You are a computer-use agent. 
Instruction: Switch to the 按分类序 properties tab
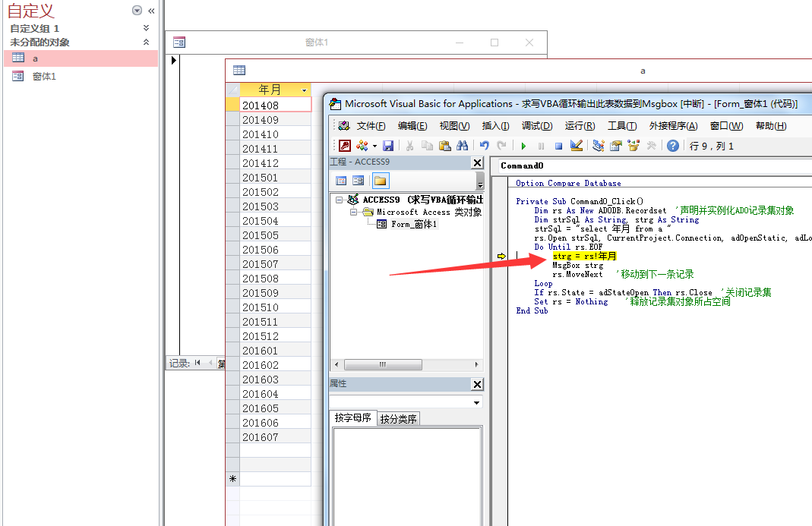(398, 419)
